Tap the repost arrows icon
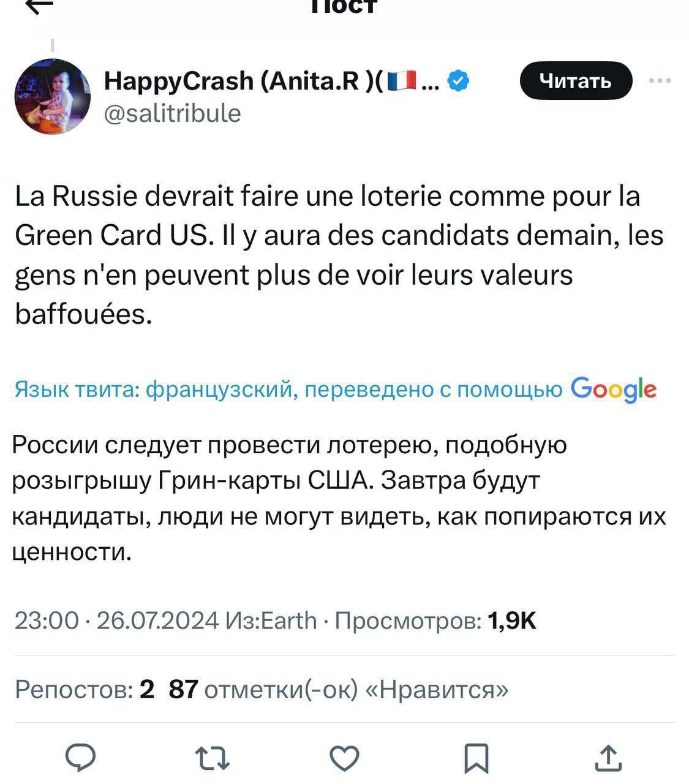This screenshot has height=784, width=689. (x=213, y=758)
